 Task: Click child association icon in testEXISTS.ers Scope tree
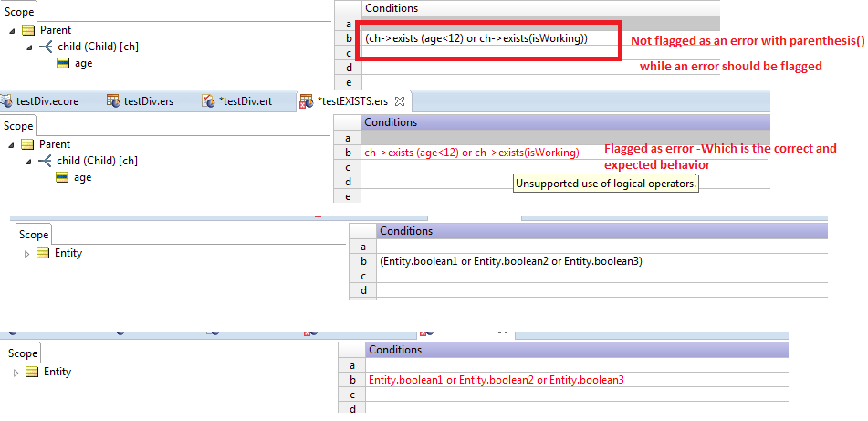click(x=46, y=162)
